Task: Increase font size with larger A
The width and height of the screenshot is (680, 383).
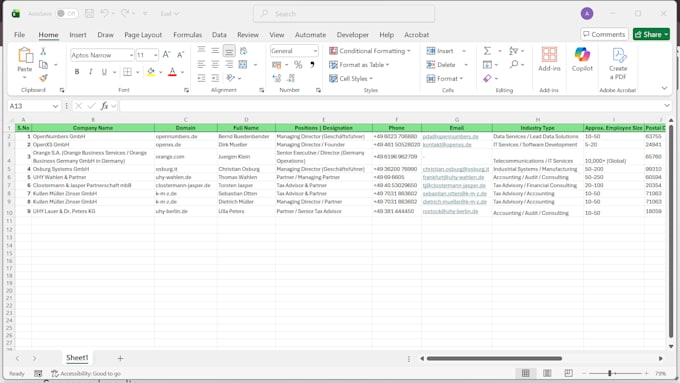Action: click(x=166, y=55)
